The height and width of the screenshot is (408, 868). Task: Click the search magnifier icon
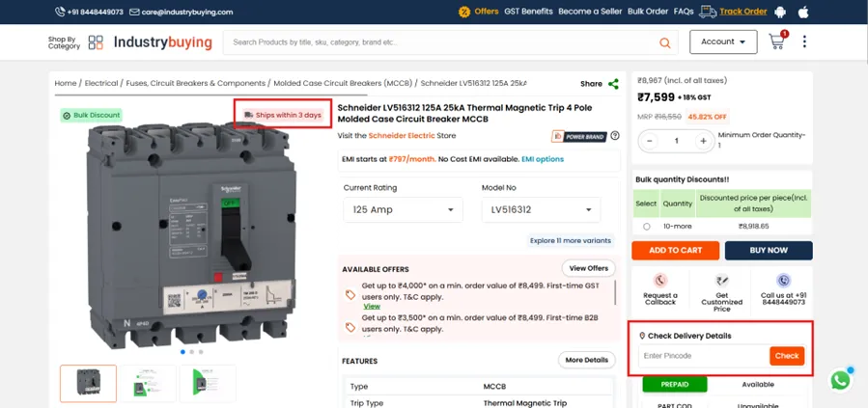pyautogui.click(x=664, y=42)
